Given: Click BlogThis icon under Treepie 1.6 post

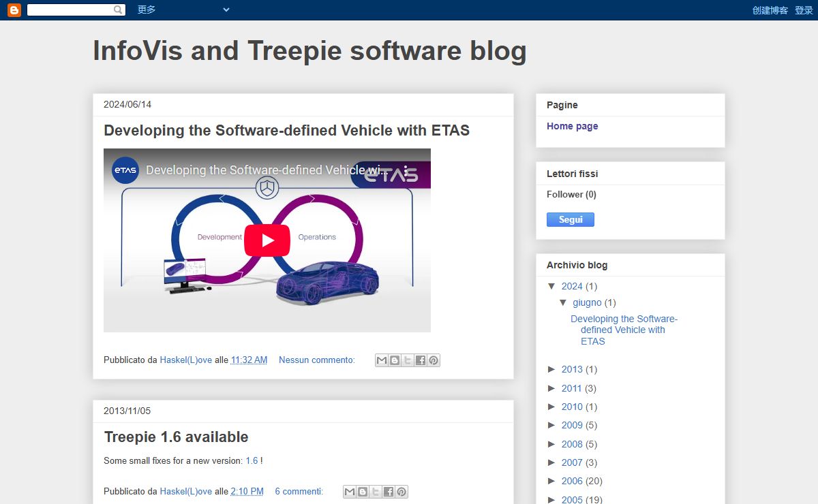Looking at the screenshot, I should pos(363,492).
